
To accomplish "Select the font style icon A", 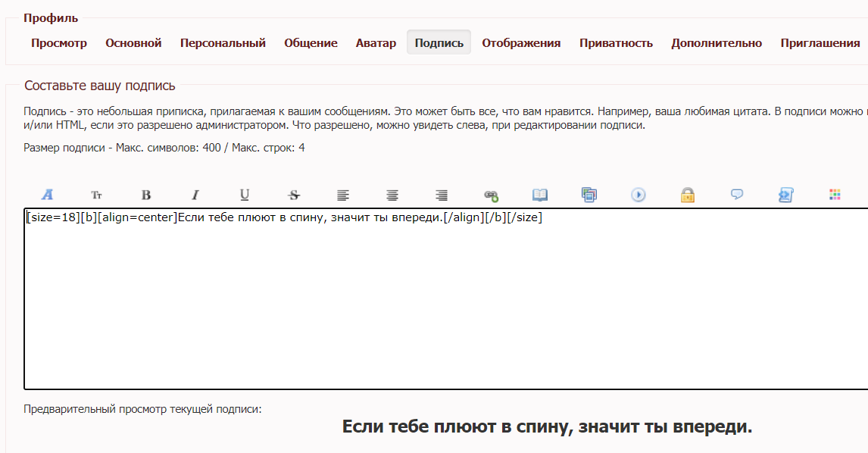I will click(47, 195).
